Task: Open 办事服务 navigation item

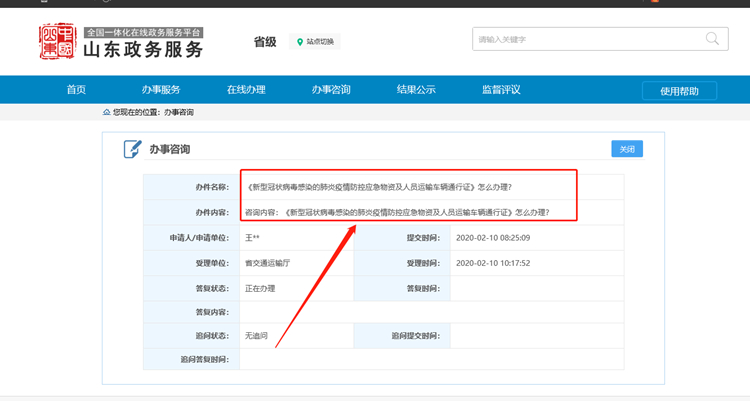Action: click(160, 90)
